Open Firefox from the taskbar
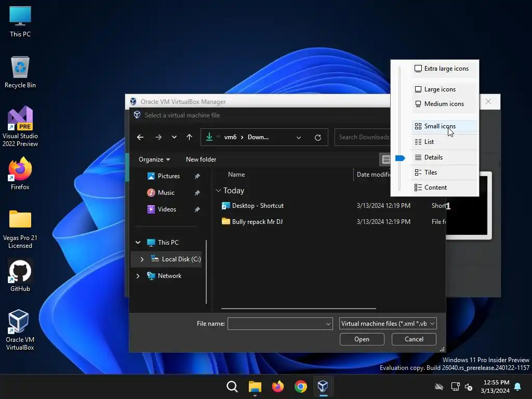 point(278,387)
